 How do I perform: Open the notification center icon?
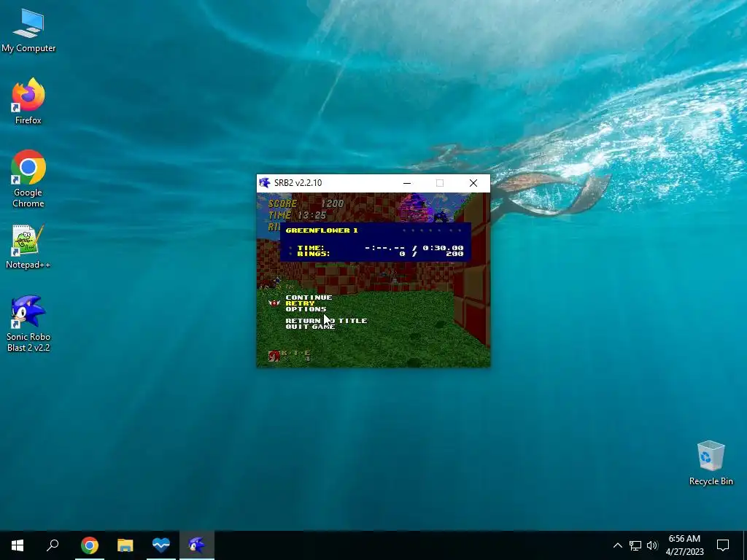click(x=723, y=545)
